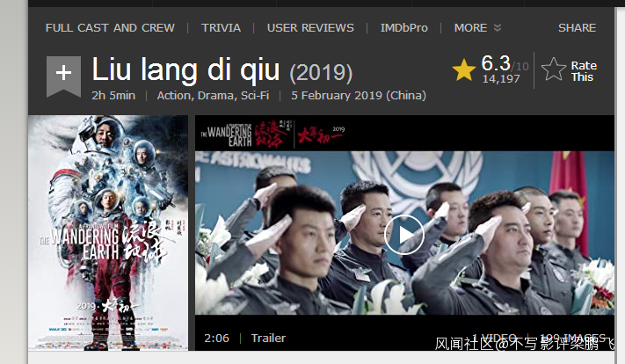Play the trailer with the circular play button
This screenshot has height=364, width=625.
pyautogui.click(x=404, y=235)
